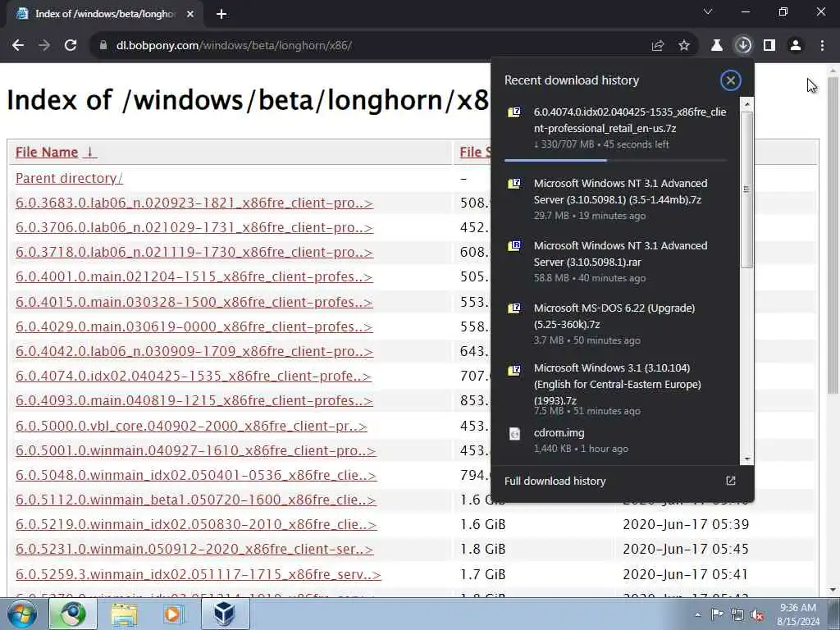
Task: Open 6.0.3706.0.lab06_n.021029-1731 file link
Action: [194, 228]
